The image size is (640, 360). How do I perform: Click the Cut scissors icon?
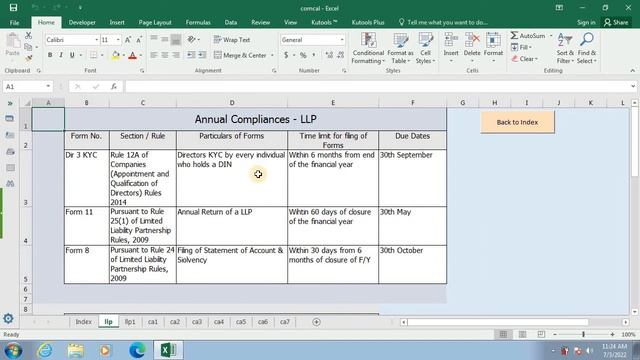29,36
